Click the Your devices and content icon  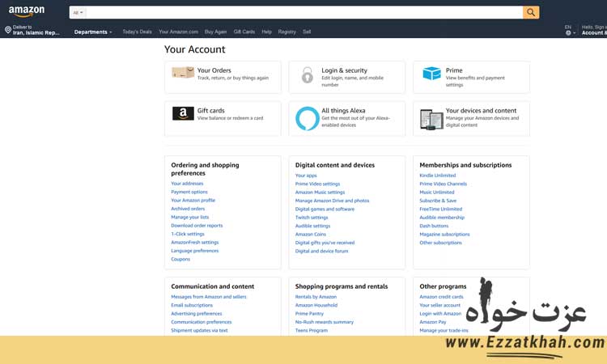click(431, 119)
